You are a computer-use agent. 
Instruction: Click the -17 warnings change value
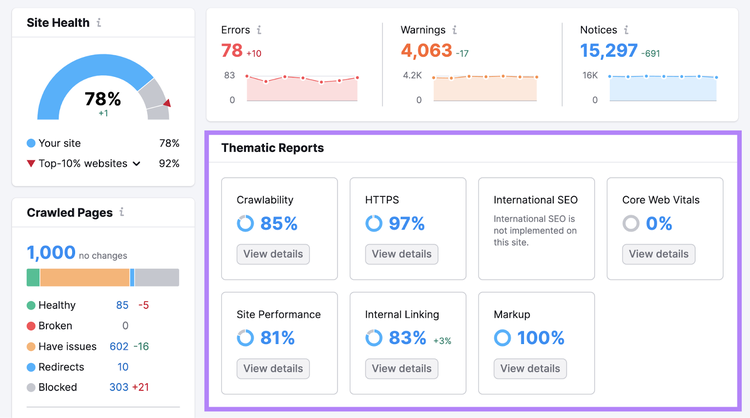[x=462, y=54]
